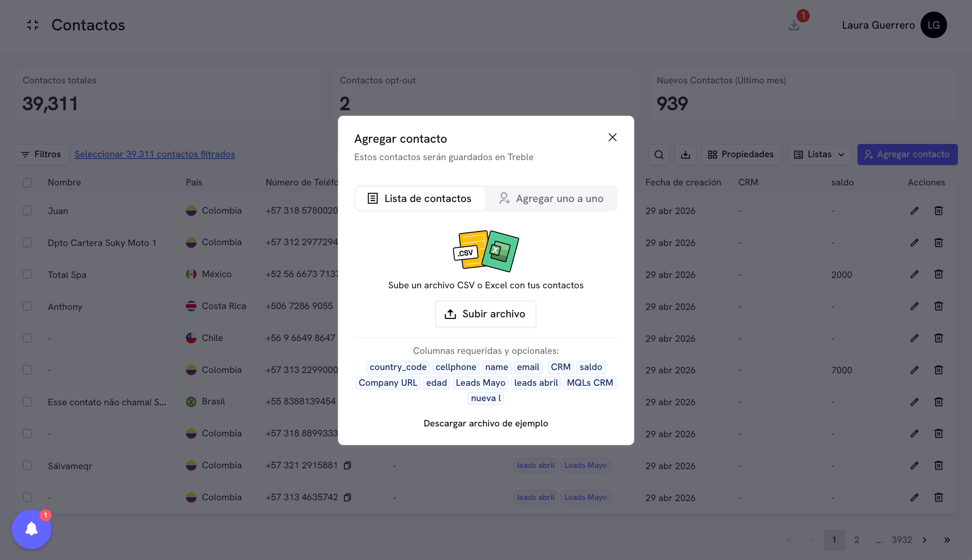Image resolution: width=972 pixels, height=560 pixels.
Task: Switch to Agregar uno a uno tab
Action: tap(551, 199)
